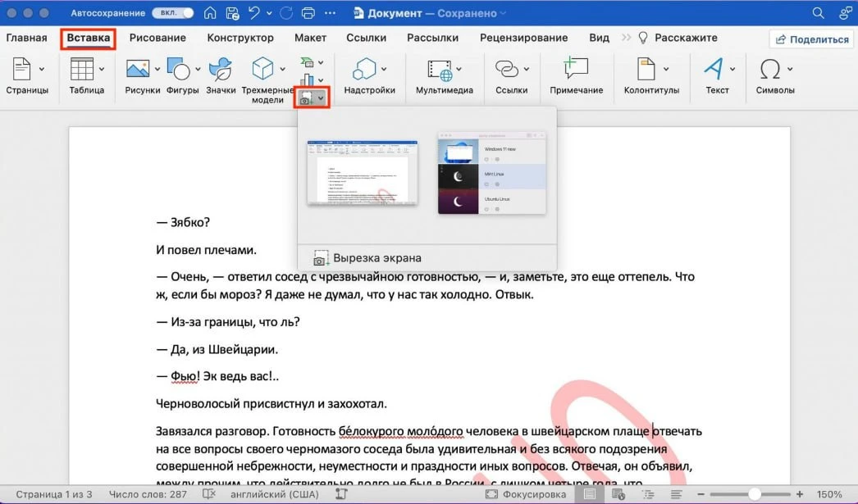Screen dimensions: 858x504
Task: Click the spelling check icon in status bar
Action: pyautogui.click(x=209, y=494)
